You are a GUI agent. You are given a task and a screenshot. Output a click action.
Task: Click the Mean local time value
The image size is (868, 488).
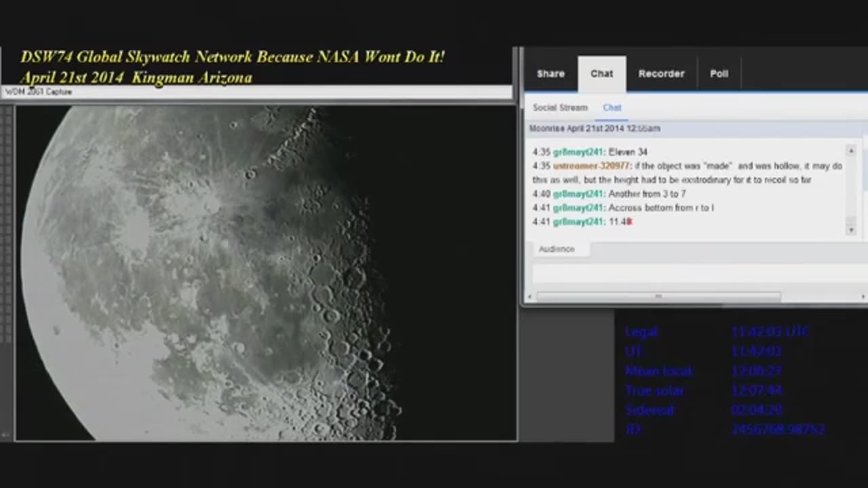(757, 371)
